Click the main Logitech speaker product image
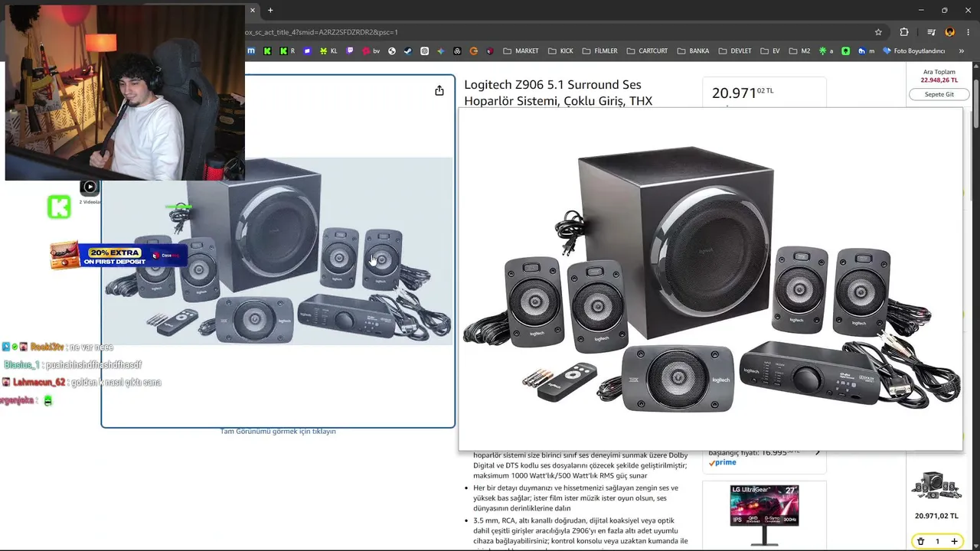This screenshot has width=980, height=551. pos(277,251)
